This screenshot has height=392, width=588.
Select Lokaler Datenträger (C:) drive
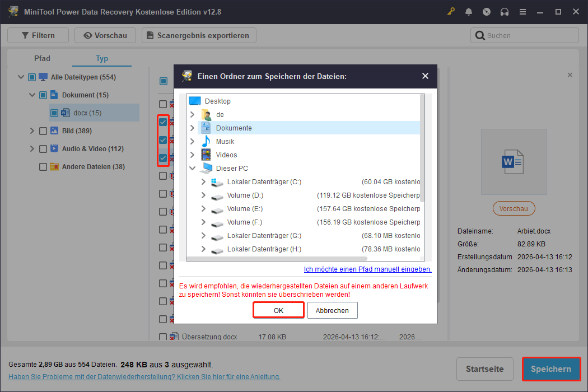point(264,182)
